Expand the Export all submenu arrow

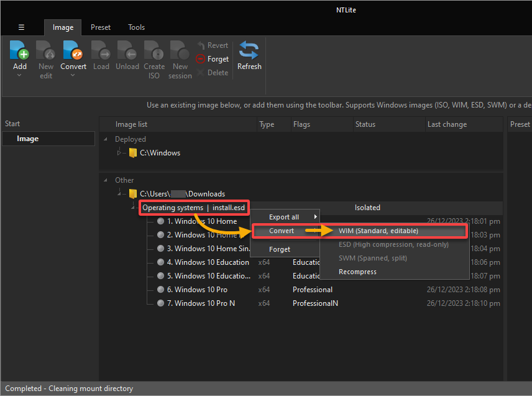click(316, 217)
